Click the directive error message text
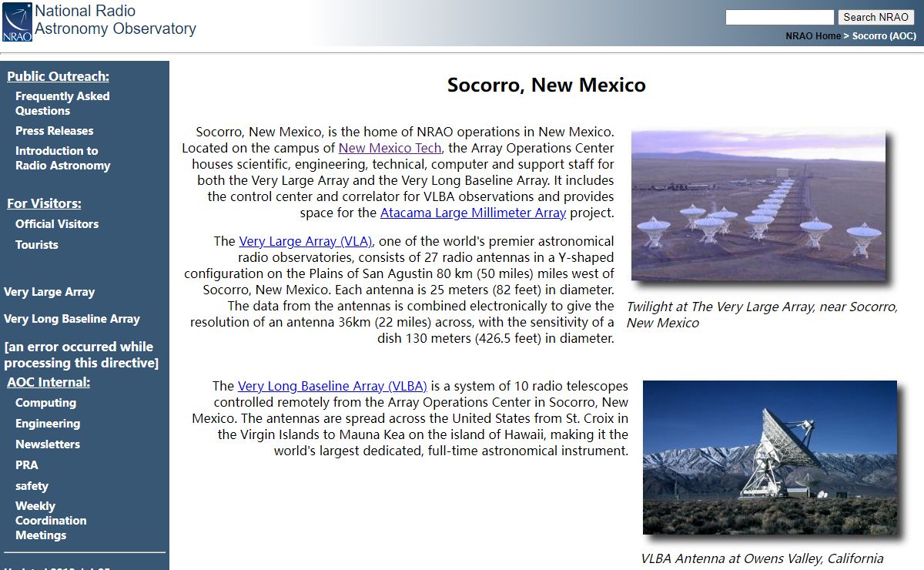The image size is (924, 570). click(x=81, y=354)
